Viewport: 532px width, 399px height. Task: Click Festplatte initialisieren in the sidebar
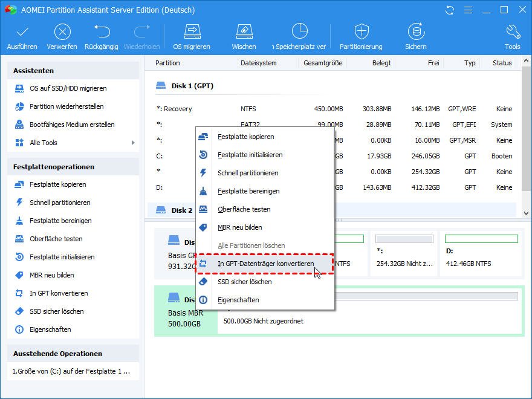[x=62, y=257]
